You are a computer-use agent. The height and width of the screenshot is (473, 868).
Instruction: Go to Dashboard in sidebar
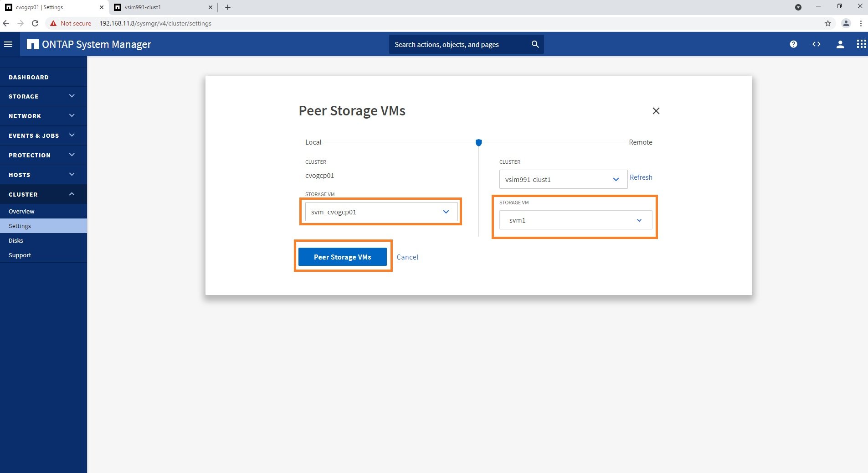[x=29, y=77]
